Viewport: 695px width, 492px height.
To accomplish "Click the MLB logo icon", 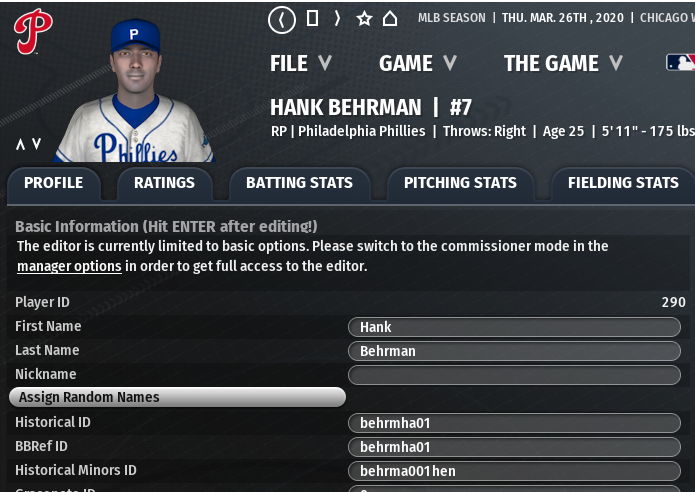I will 680,63.
